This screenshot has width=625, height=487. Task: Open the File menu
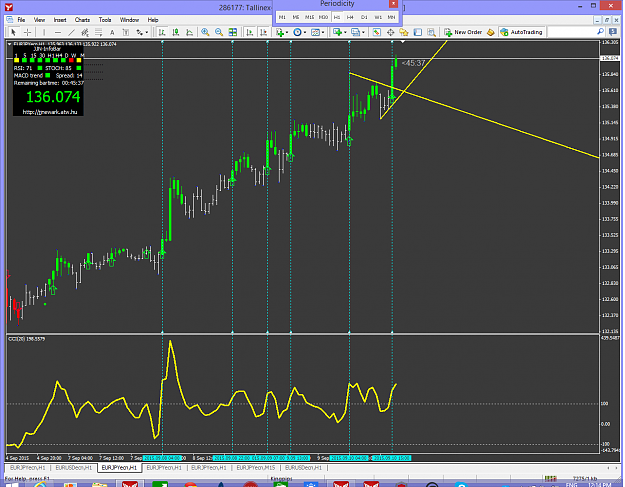click(x=21, y=20)
